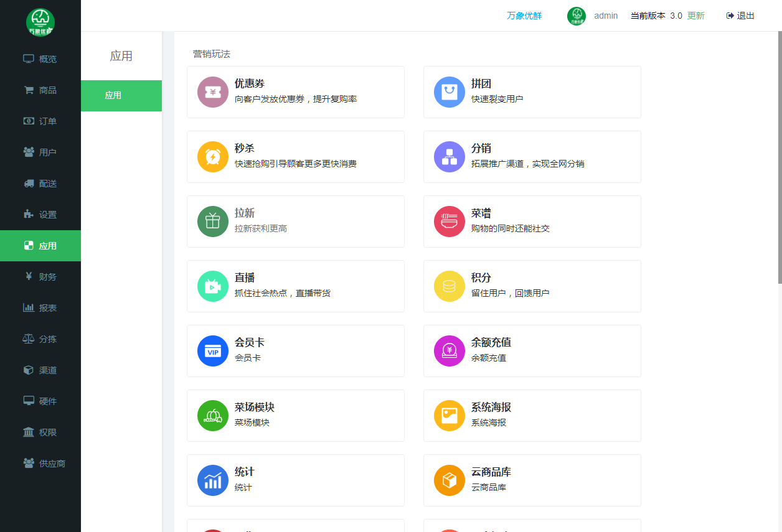Select the distribution (分销) purple icon

450,157
